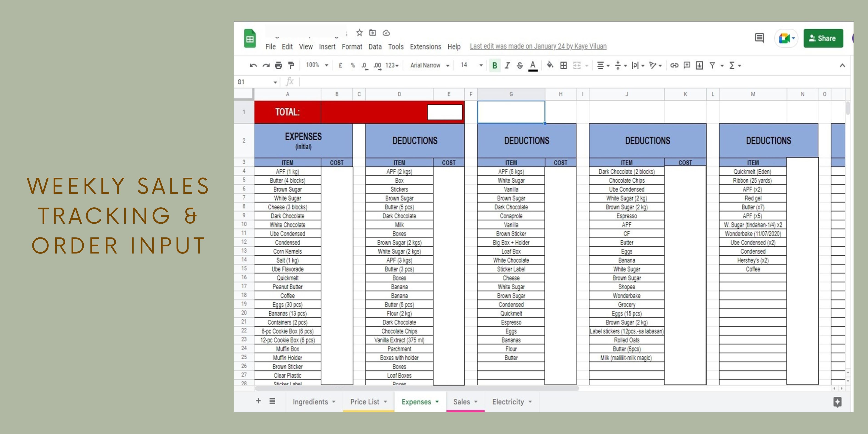
Task: Toggle strikethrough formatting
Action: pos(520,65)
